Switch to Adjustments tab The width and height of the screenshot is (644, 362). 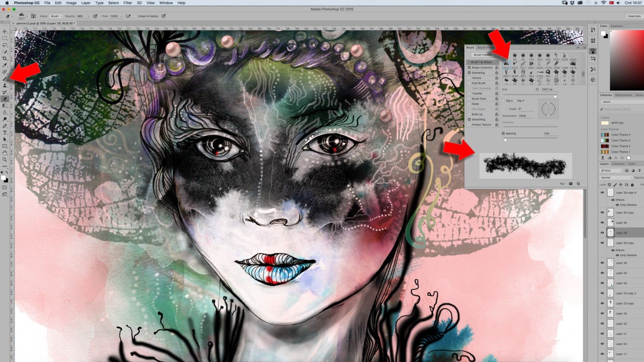[624, 95]
